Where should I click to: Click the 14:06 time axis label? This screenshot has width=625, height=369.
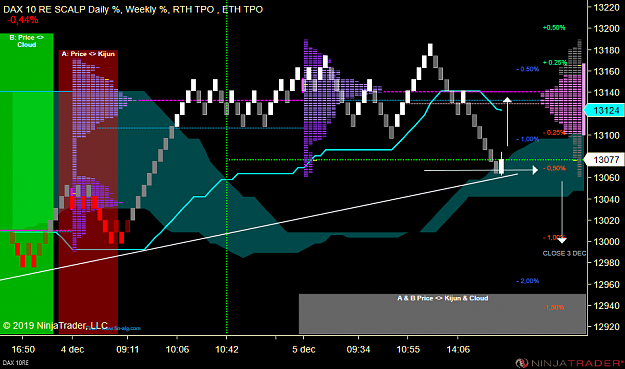[458, 349]
